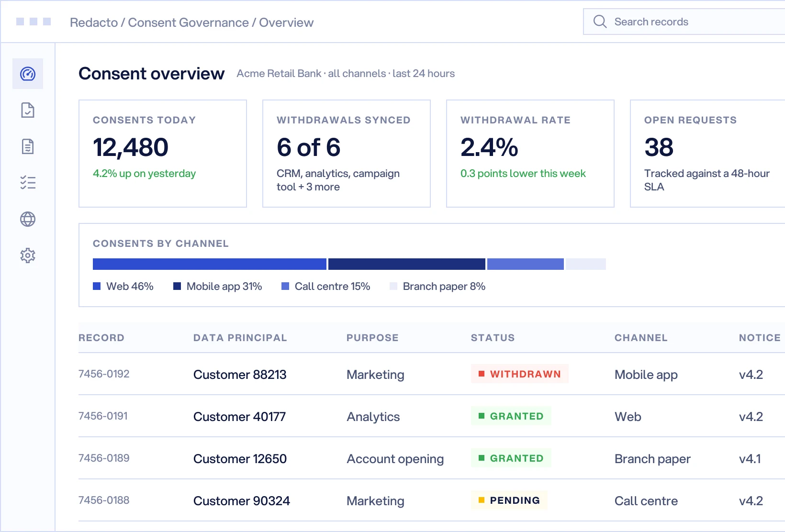This screenshot has width=785, height=532.
Task: Open the dashboard overview sidebar icon
Action: tap(28, 74)
